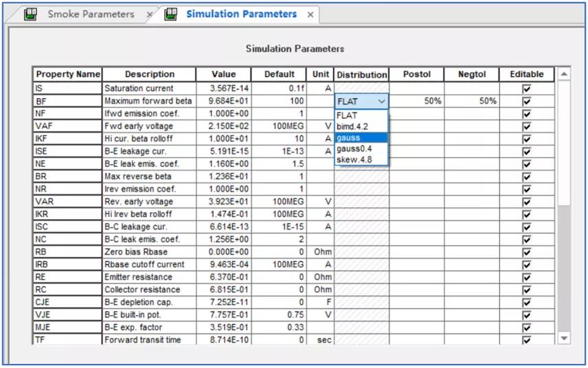Viewport: 588px width, 368px height.
Task: Close the Simulation Parameters tab
Action: click(310, 14)
